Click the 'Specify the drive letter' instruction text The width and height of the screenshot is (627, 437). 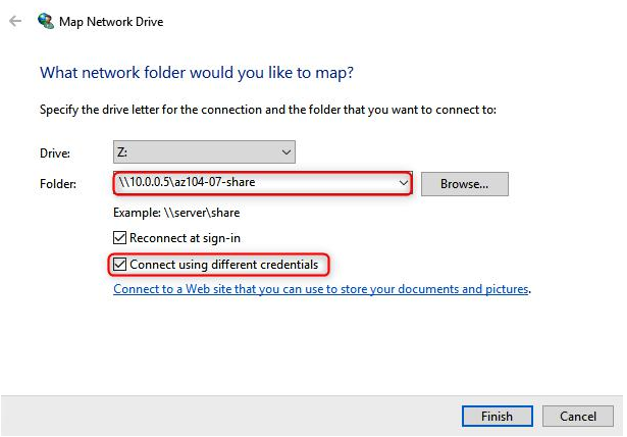[268, 110]
